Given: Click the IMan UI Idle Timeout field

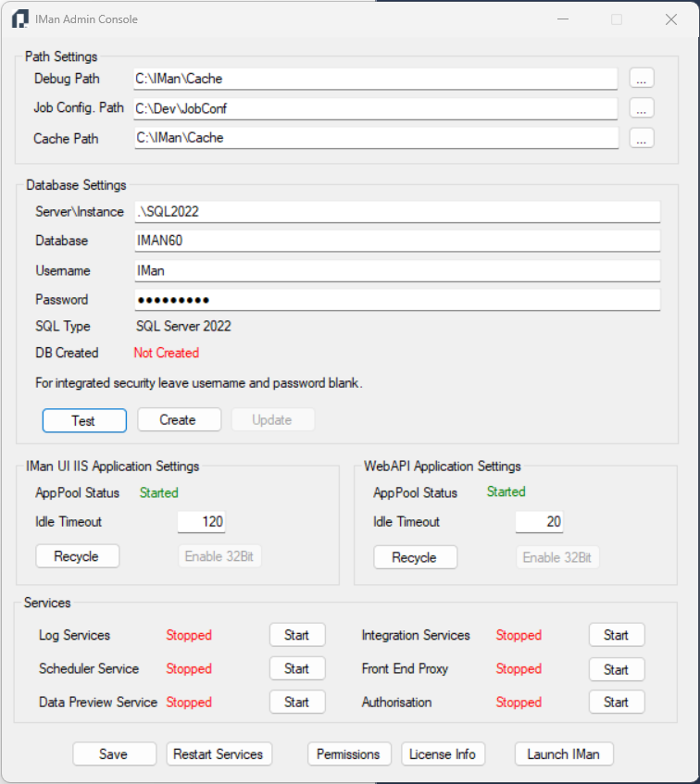Looking at the screenshot, I should pyautogui.click(x=202, y=522).
